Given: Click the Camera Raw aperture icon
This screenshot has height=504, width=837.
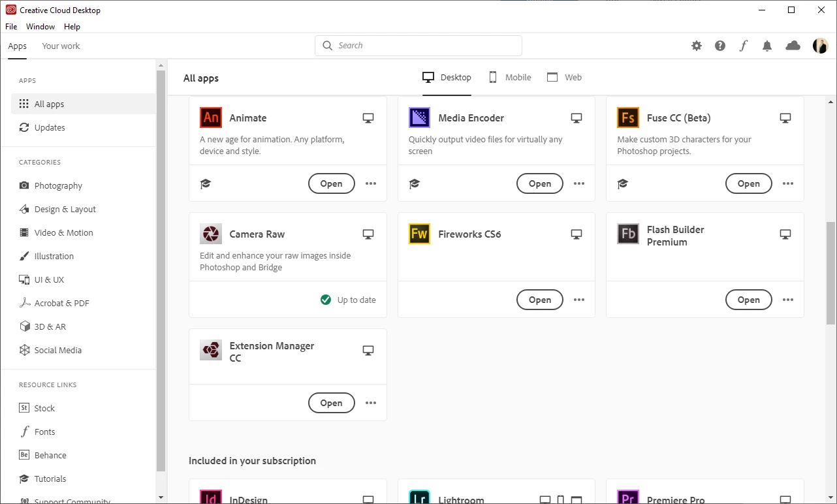Looking at the screenshot, I should pos(210,234).
